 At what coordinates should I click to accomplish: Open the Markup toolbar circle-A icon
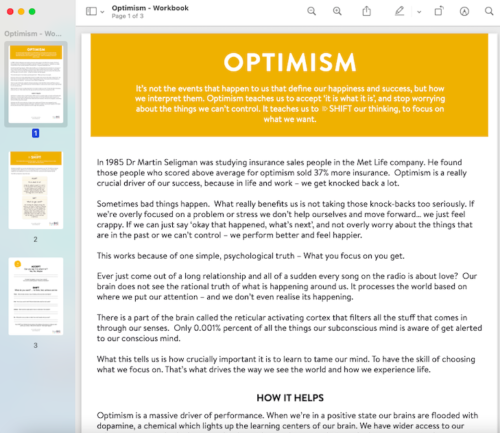(x=464, y=11)
